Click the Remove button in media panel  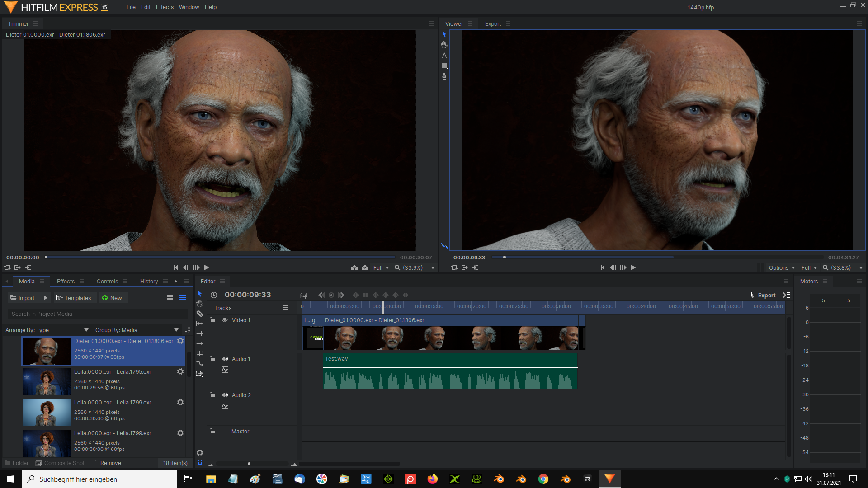pyautogui.click(x=107, y=463)
